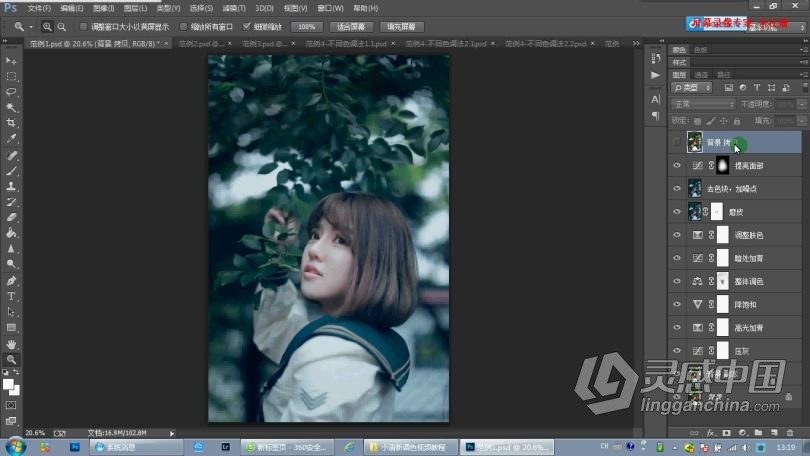810x456 pixels.
Task: Switch to the 范例3.psd document tab
Action: (266, 44)
